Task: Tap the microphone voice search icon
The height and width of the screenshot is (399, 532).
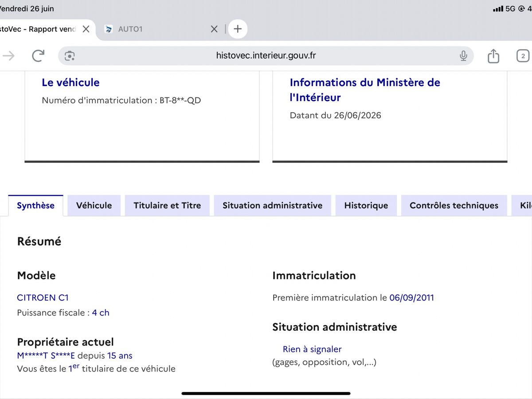Action: [x=463, y=56]
